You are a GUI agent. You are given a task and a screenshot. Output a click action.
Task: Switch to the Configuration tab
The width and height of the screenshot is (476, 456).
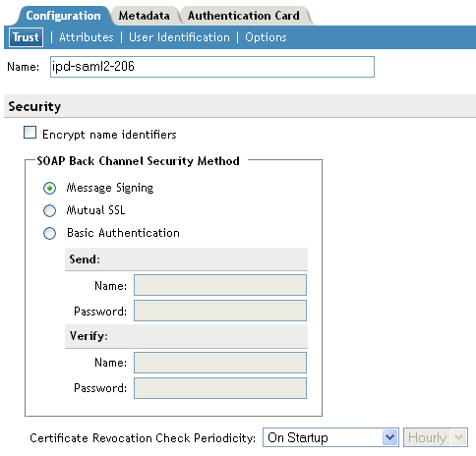[63, 16]
